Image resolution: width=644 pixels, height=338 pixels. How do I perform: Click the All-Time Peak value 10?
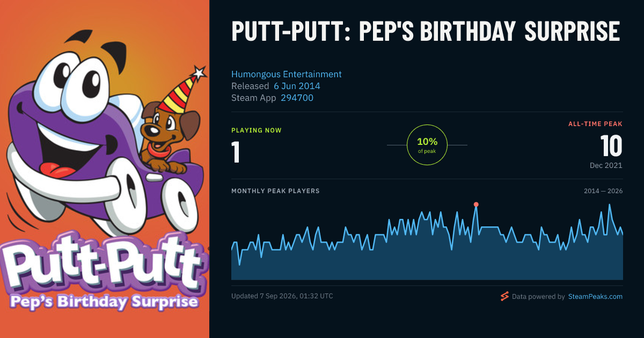pyautogui.click(x=611, y=146)
